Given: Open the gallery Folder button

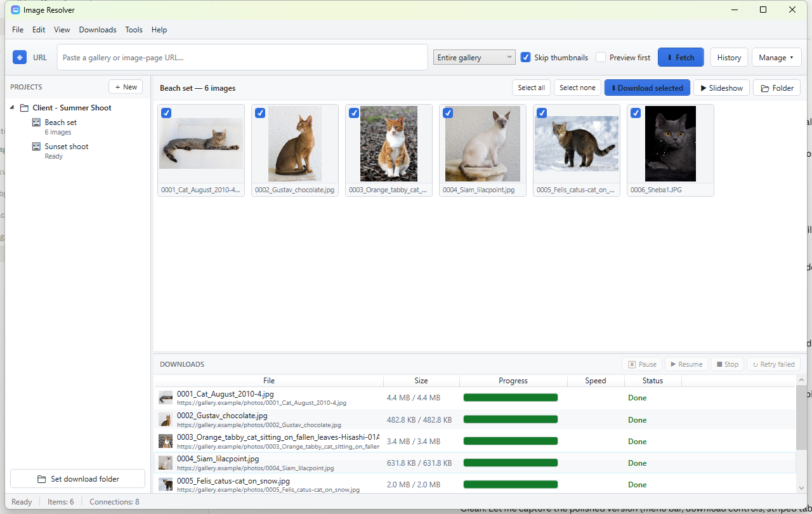Looking at the screenshot, I should [x=777, y=88].
